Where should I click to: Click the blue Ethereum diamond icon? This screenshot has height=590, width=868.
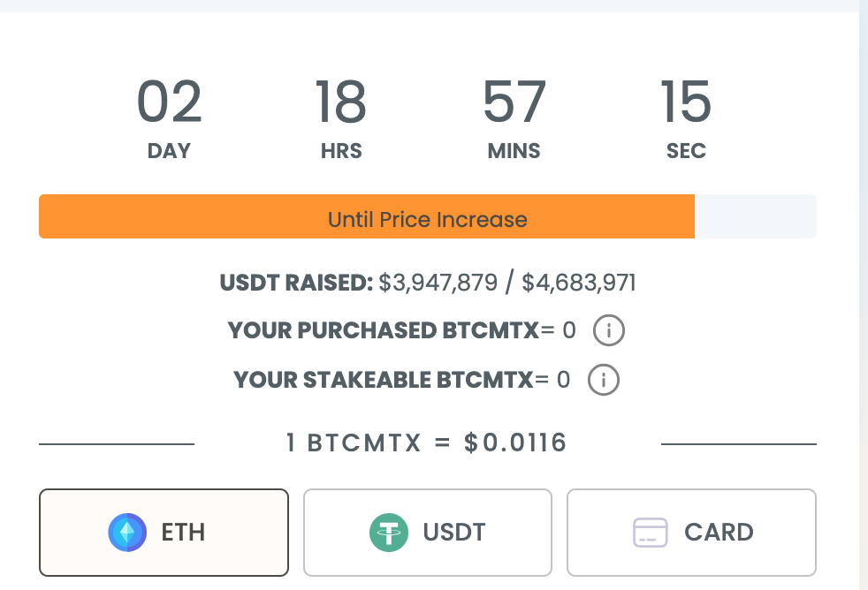point(127,533)
